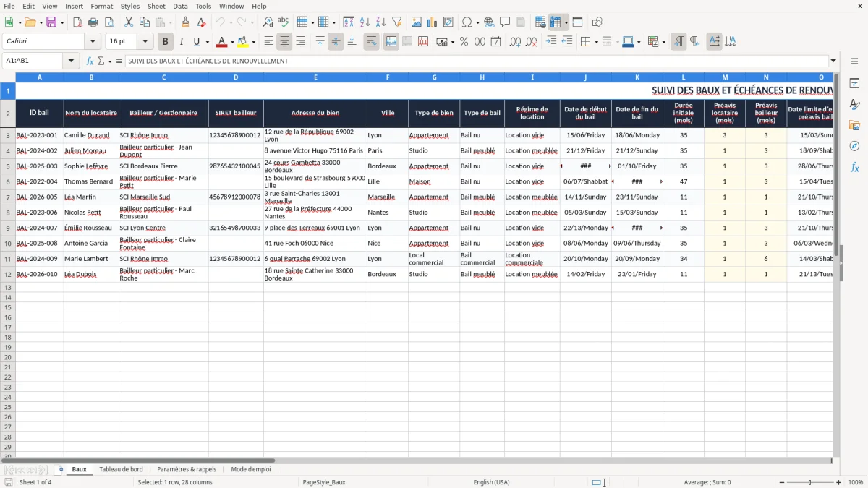Open the Navigator deck in the sidebar

point(854,147)
